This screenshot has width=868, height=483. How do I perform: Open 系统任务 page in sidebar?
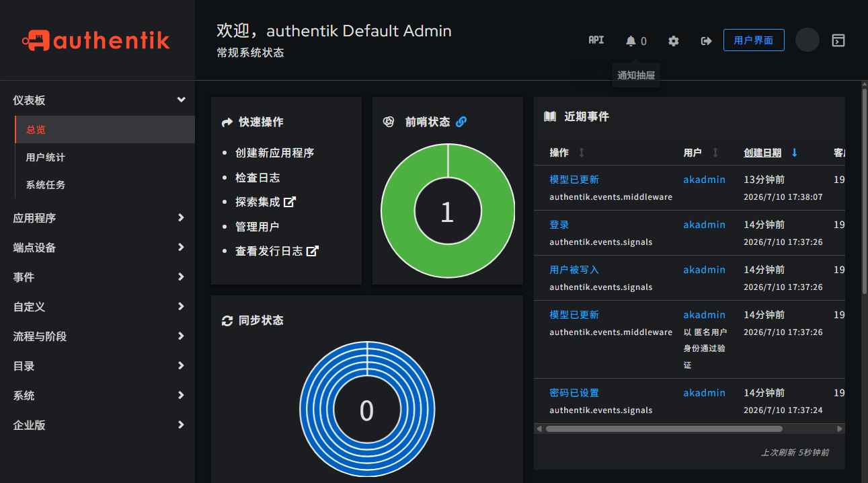(105, 185)
